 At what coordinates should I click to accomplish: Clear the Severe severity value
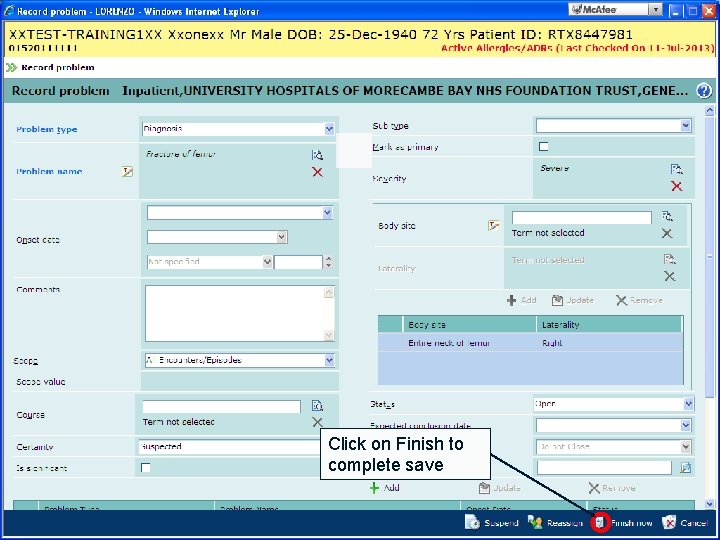(676, 186)
